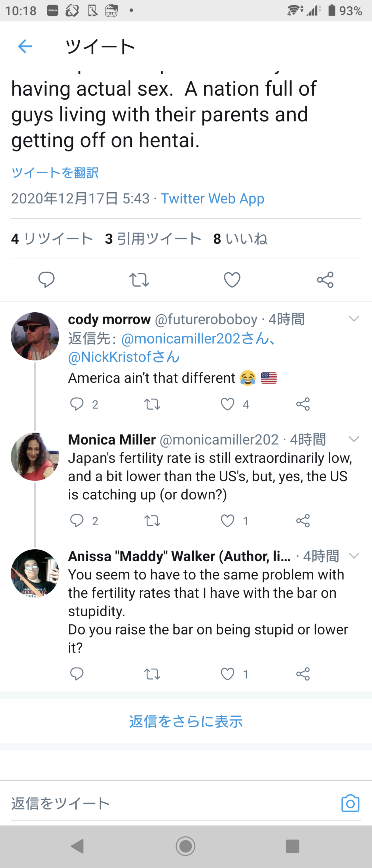The image size is (372, 868).
Task: Like cody morrow's reply
Action: coord(228,404)
